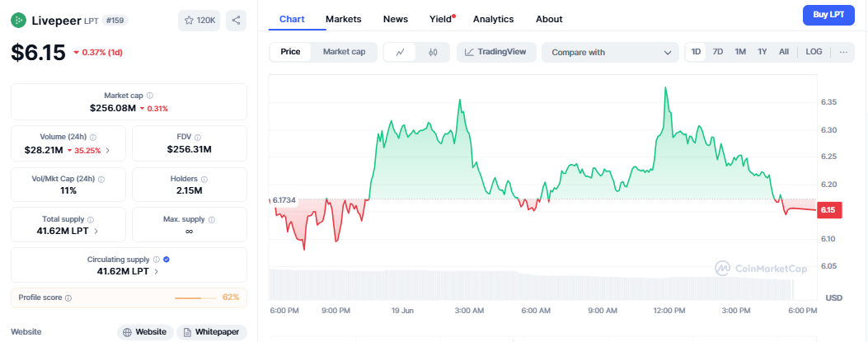The height and width of the screenshot is (342, 868).
Task: Open the Analytics tab
Action: (493, 20)
